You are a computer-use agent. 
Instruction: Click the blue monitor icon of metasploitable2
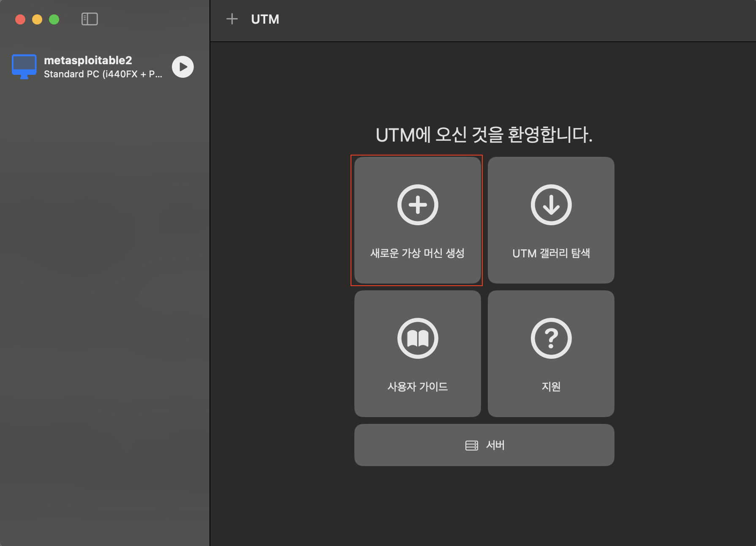(x=24, y=67)
